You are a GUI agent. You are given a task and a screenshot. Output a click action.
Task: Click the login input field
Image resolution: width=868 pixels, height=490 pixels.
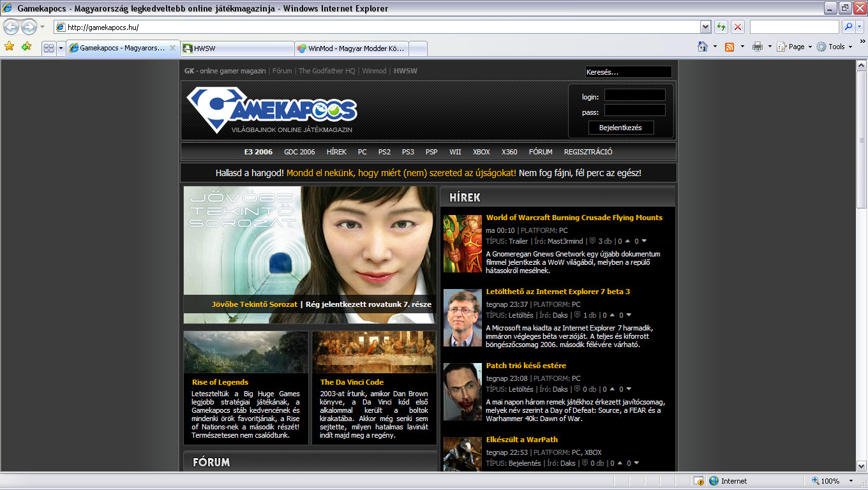coord(635,95)
